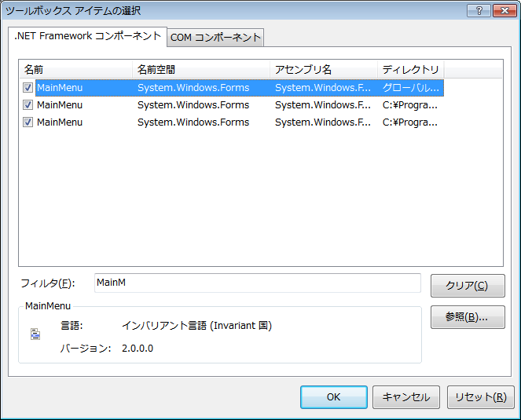Sort list by アセンブリ名 column header
The width and height of the screenshot is (521, 420).
click(x=324, y=69)
